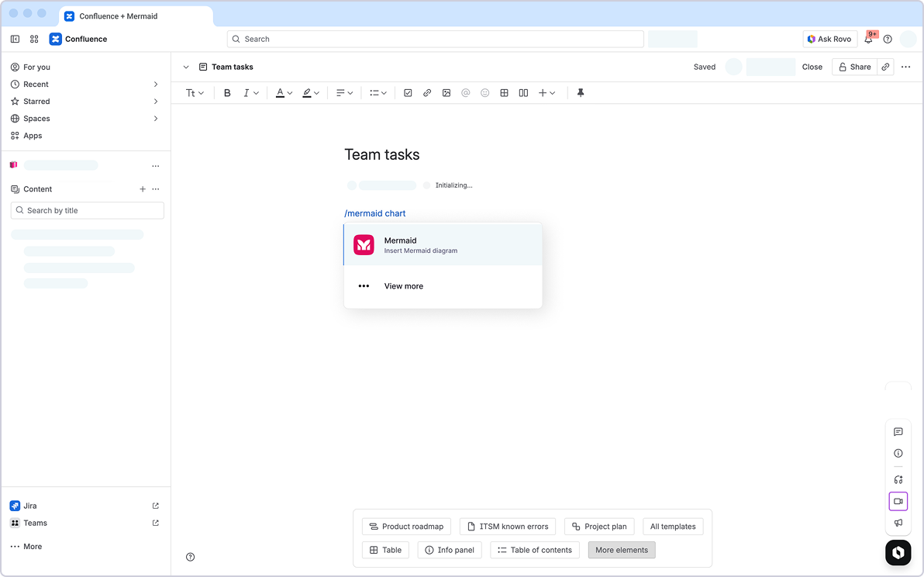Insert a table from the editor toolbar
The image size is (924, 577).
pyautogui.click(x=504, y=93)
